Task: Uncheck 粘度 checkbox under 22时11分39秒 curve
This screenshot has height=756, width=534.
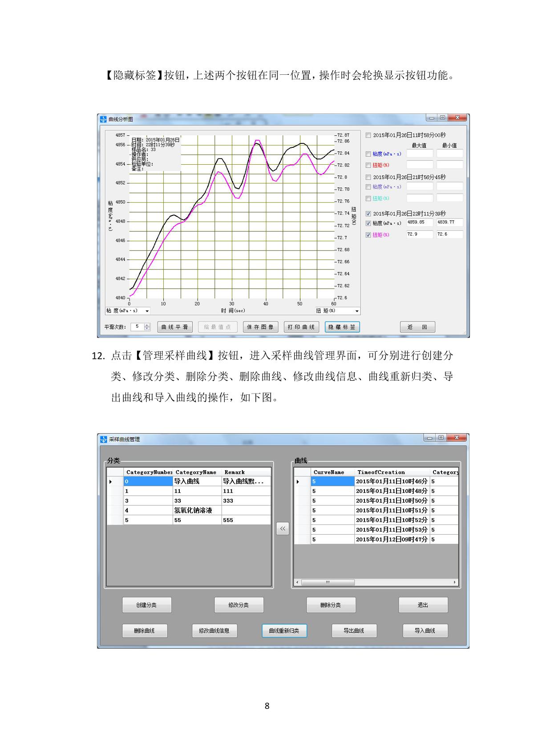Action: pyautogui.click(x=368, y=224)
